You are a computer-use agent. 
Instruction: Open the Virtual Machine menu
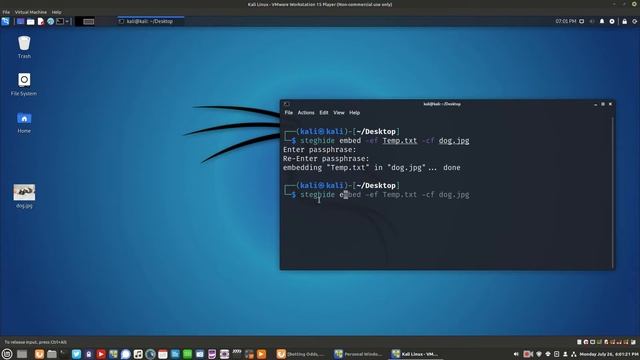point(31,12)
